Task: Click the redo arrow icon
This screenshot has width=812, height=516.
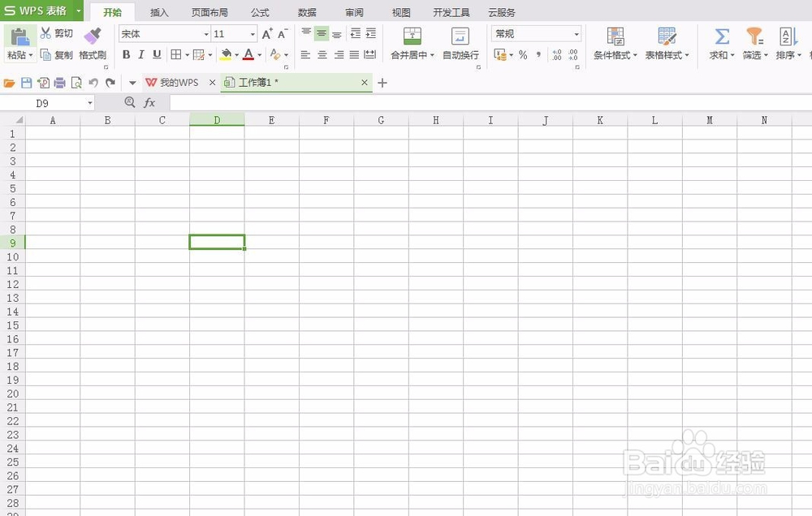Action: 110,83
